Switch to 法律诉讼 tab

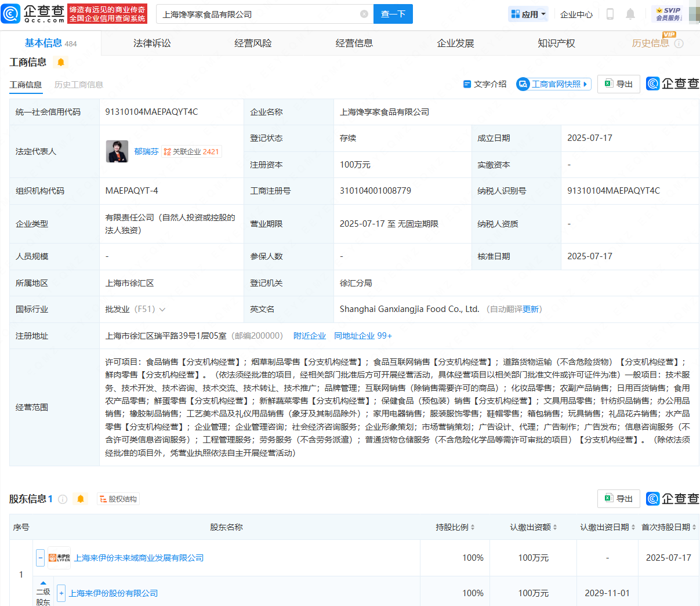pyautogui.click(x=152, y=43)
